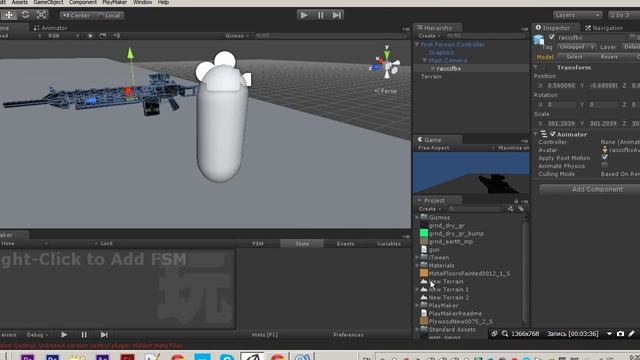Click PlayMaker Preferences button
Image resolution: width=640 pixels, height=360 pixels.
coord(348,335)
